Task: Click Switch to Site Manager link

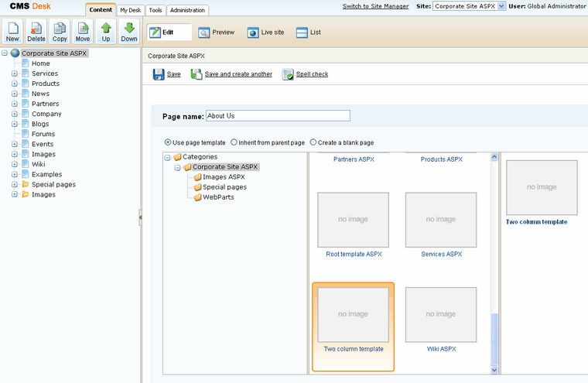Action: point(375,6)
